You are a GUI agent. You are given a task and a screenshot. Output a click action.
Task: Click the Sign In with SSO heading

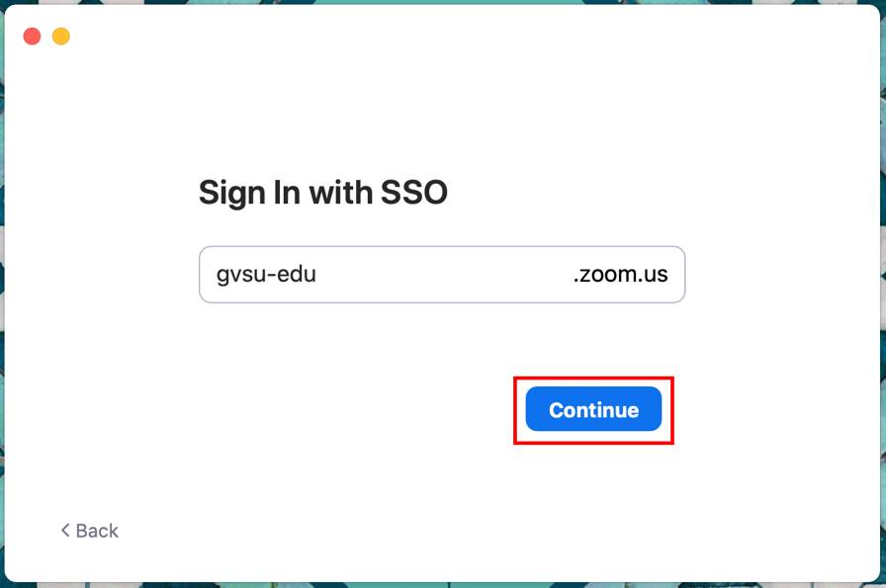(322, 192)
